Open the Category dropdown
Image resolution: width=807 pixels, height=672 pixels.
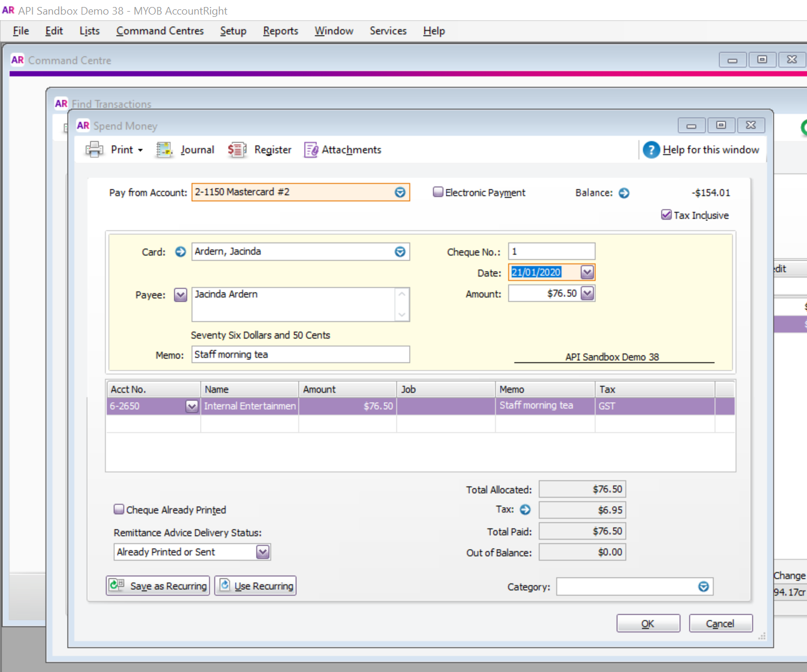(x=704, y=587)
